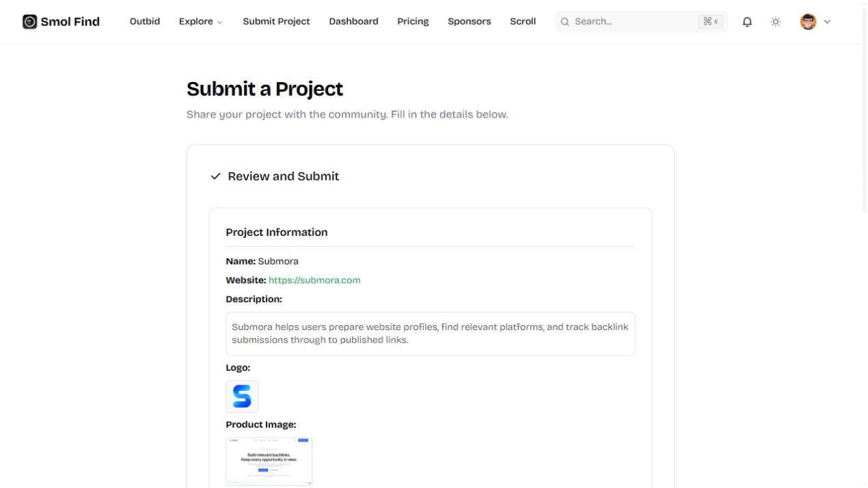This screenshot has width=868, height=488.
Task: Click the ⌘K shortcut badge
Action: [711, 22]
